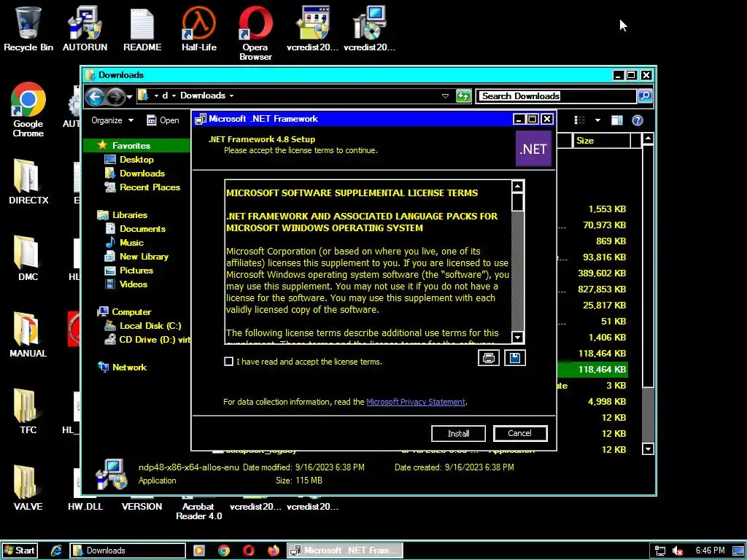Open the Organize menu
This screenshot has height=560, width=747.
[x=112, y=120]
